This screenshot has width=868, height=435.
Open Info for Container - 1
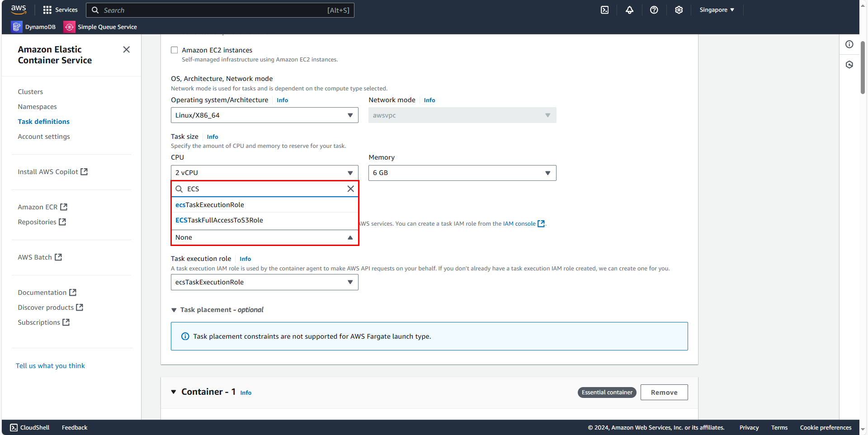(x=245, y=393)
